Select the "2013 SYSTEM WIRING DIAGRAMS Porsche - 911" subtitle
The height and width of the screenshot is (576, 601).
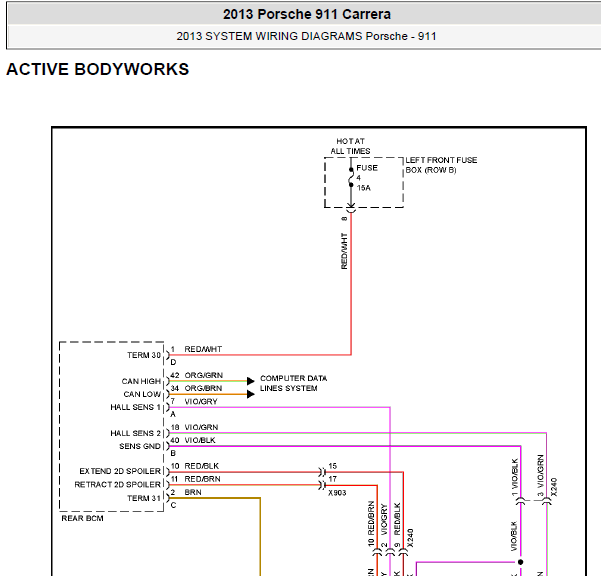[306, 36]
